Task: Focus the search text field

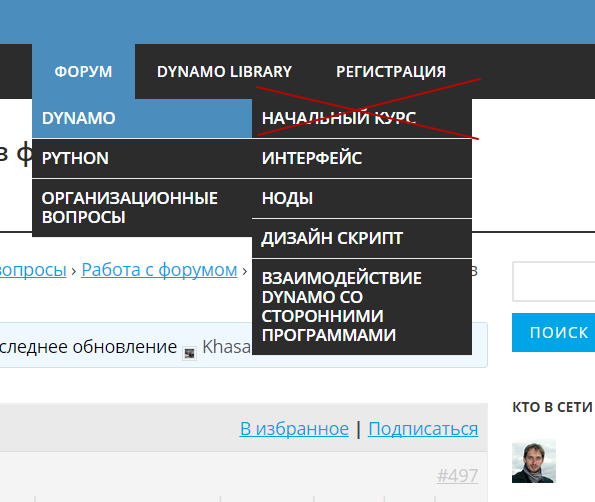Action: (554, 281)
